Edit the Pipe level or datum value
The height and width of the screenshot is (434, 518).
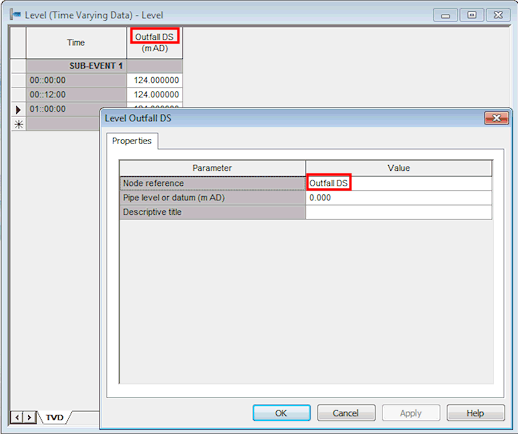pyautogui.click(x=399, y=198)
